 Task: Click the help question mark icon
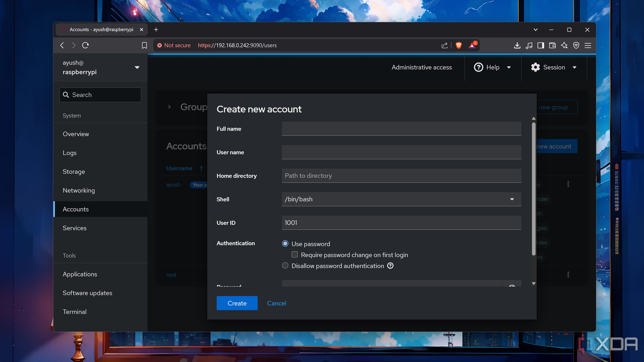pyautogui.click(x=478, y=67)
